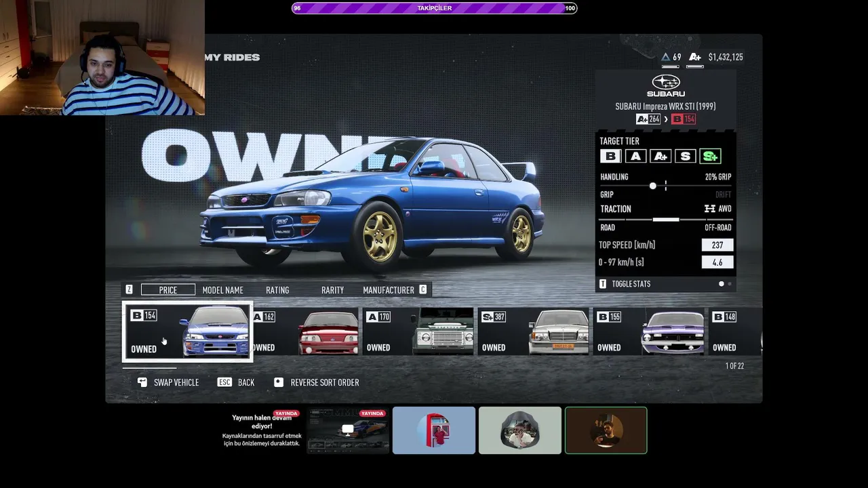Click the car list scrollbar under the cards
Screen dimensions: 868x488
pyautogui.click(x=149, y=368)
